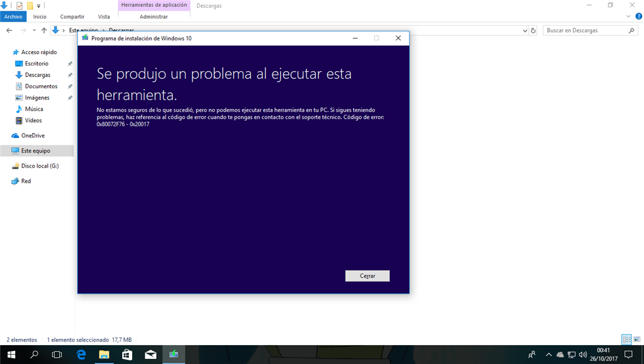644x364 pixels.
Task: Open the clock showing 00:41 26/10/2017
Action: pos(603,354)
